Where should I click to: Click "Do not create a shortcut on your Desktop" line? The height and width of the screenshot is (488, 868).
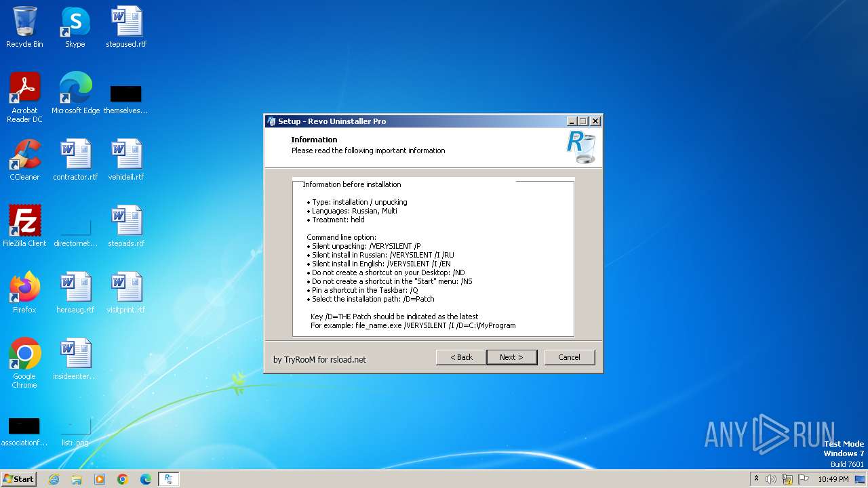coord(386,272)
